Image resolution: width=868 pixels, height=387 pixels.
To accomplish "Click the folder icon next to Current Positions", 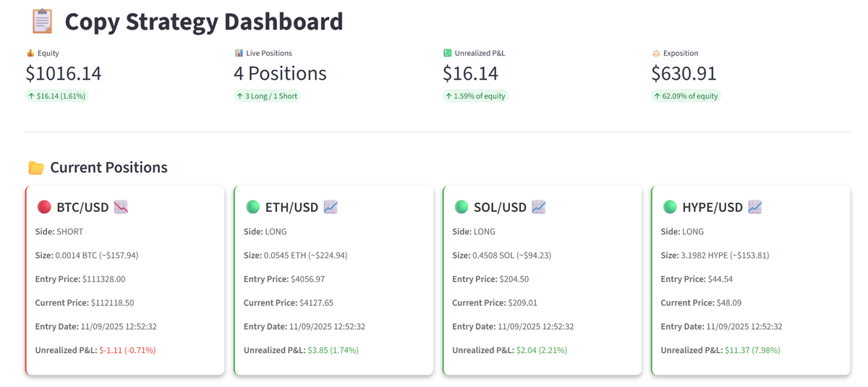I will [x=36, y=168].
